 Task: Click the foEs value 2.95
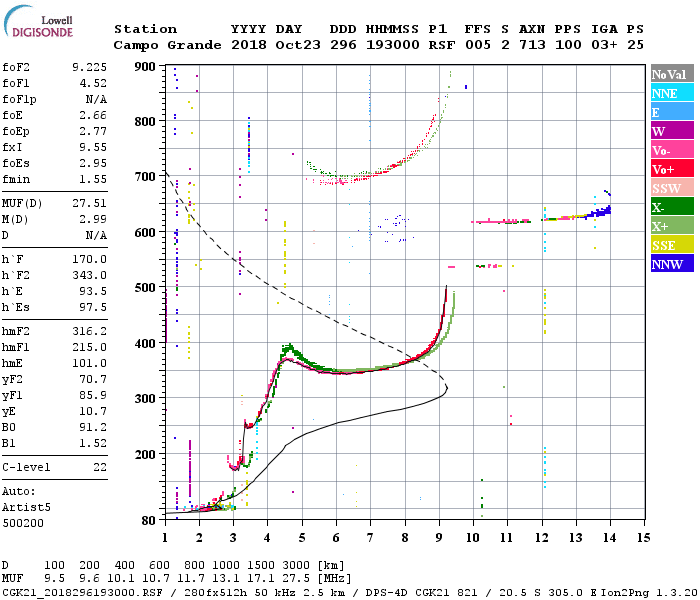(93, 163)
